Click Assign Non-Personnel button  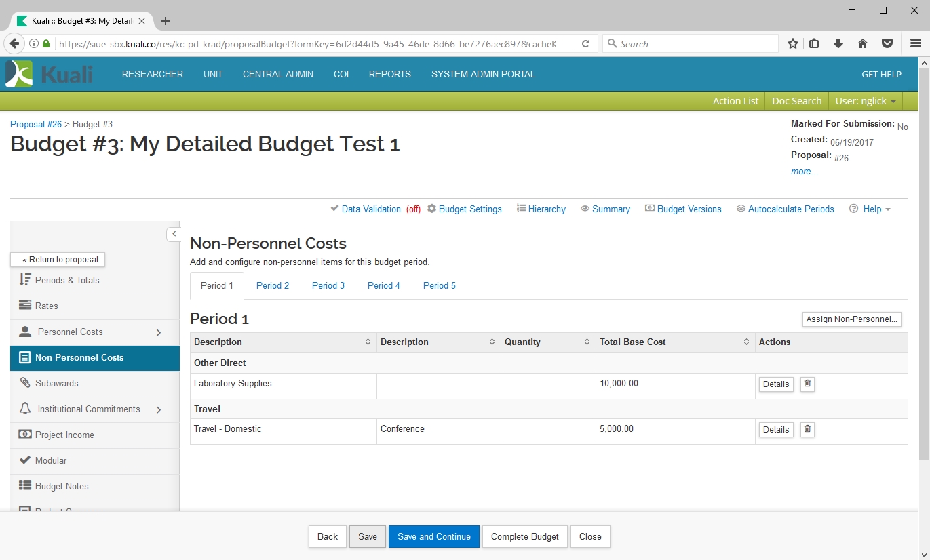coord(851,319)
